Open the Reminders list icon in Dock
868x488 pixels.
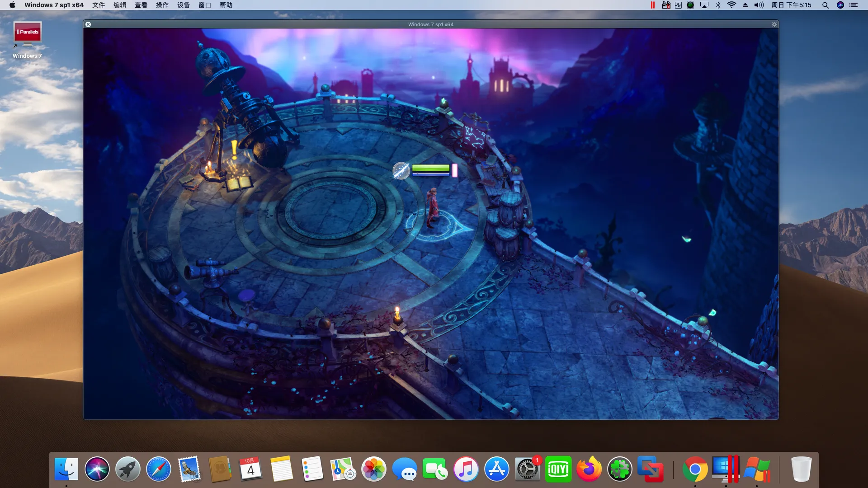pyautogui.click(x=312, y=469)
